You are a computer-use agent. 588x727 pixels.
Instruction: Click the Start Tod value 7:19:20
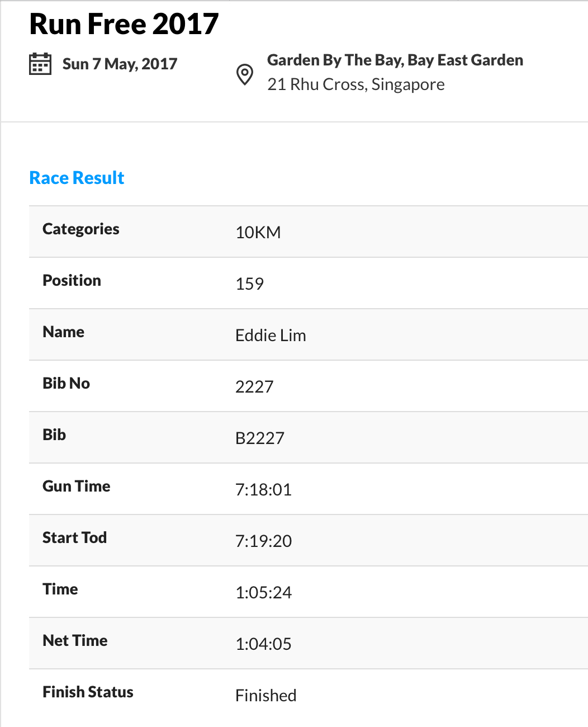(x=263, y=541)
